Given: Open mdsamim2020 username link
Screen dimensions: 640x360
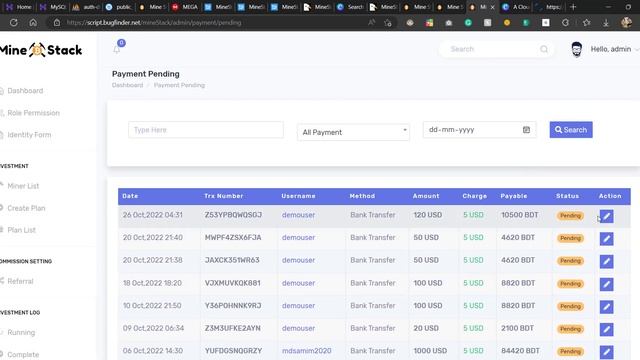Looking at the screenshot, I should pos(307,351).
